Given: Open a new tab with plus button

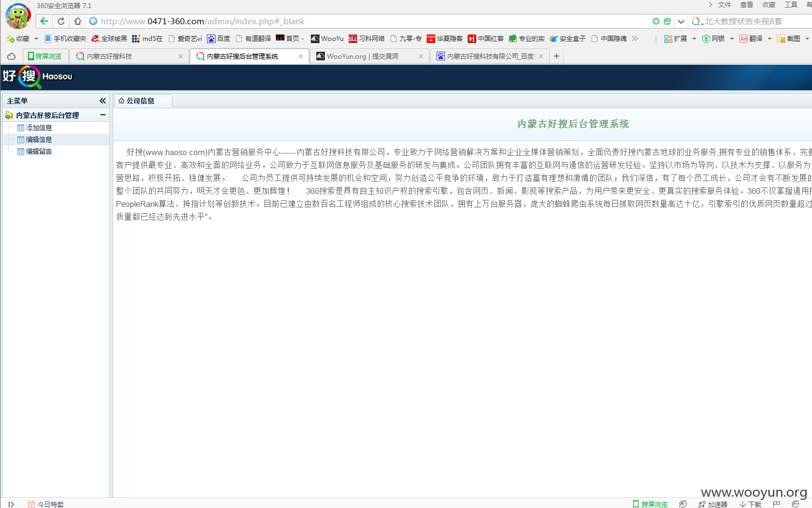Looking at the screenshot, I should click(x=557, y=56).
